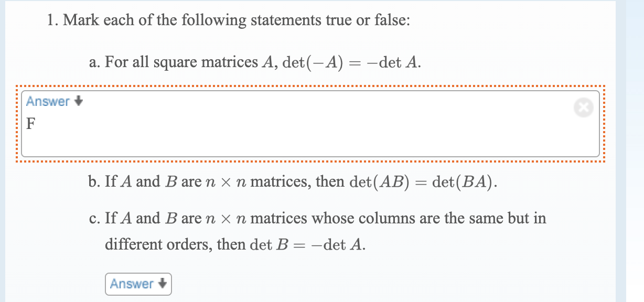The image size is (644, 302).
Task: Toggle the Answer box visibility for statement c
Action: [x=138, y=284]
